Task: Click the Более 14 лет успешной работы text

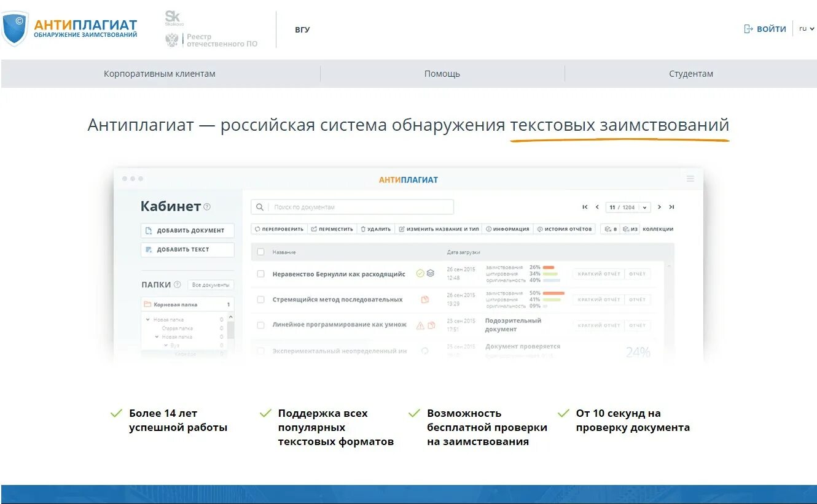Action: click(x=178, y=421)
